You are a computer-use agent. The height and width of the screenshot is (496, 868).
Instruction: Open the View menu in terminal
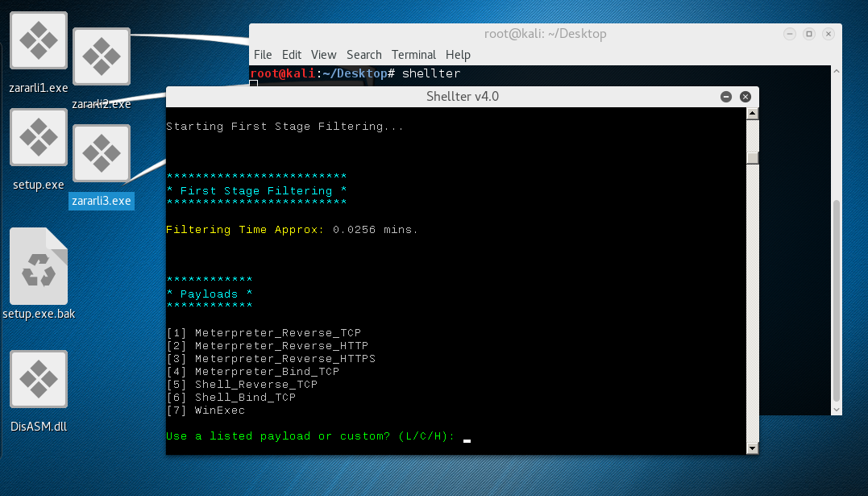[323, 55]
